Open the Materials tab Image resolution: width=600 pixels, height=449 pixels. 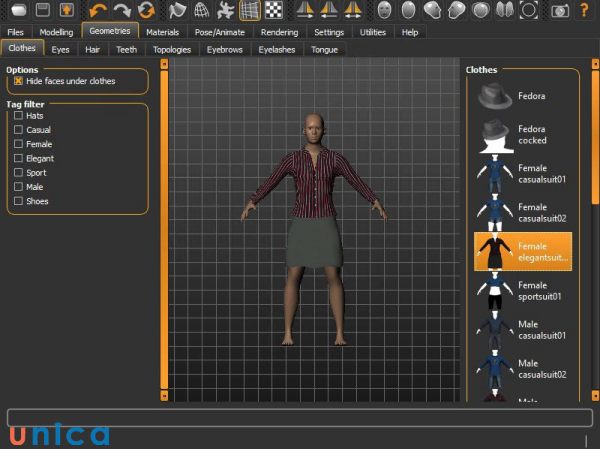[x=162, y=32]
